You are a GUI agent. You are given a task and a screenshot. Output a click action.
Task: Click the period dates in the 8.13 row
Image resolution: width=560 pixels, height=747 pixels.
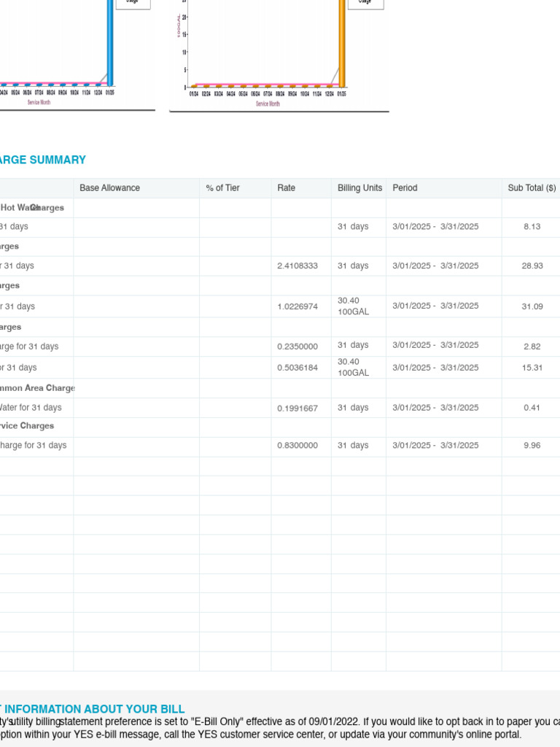point(435,227)
